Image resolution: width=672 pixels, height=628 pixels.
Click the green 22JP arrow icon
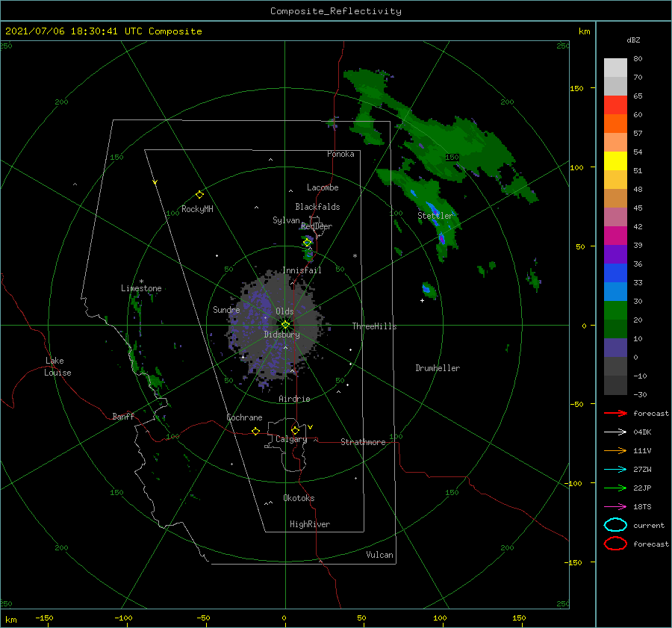[615, 488]
